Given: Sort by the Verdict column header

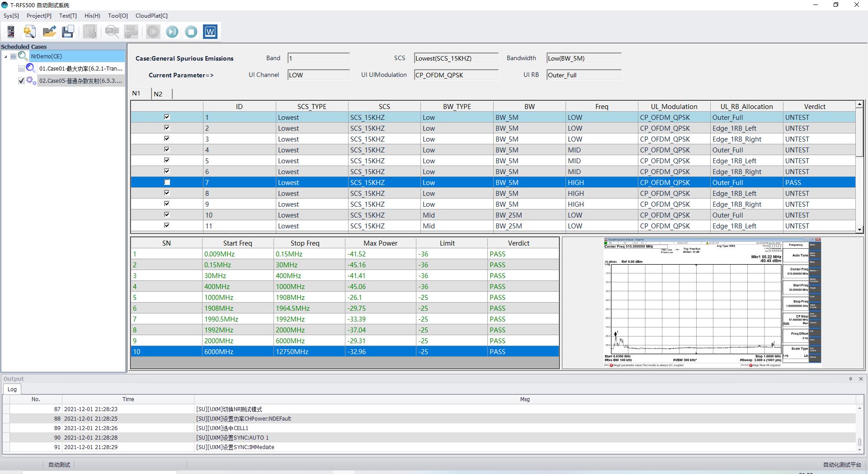Looking at the screenshot, I should tap(814, 107).
